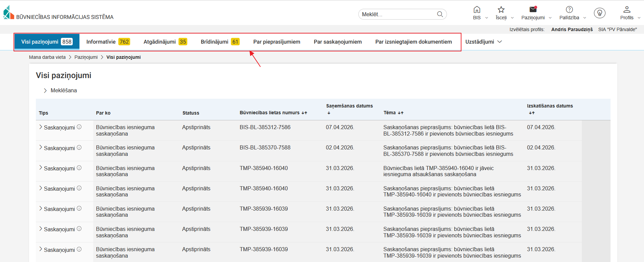The image size is (644, 262).
Task: Open the Profils user icon
Action: coord(627,10)
